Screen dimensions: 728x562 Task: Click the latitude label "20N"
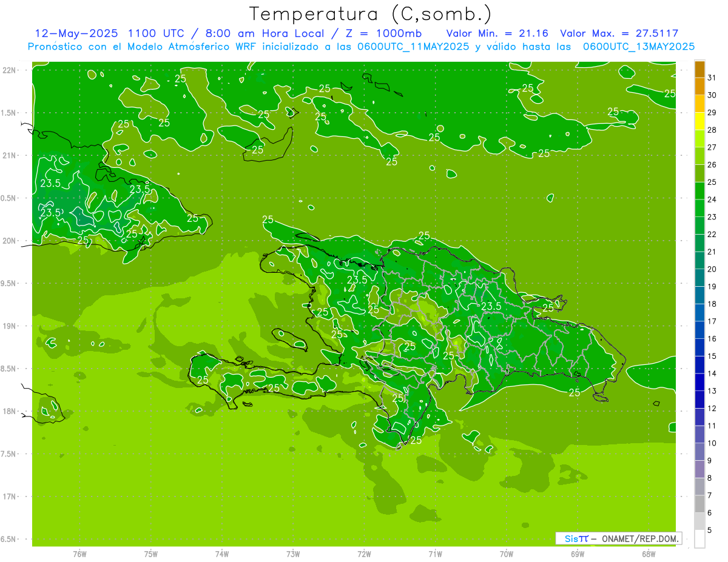pyautogui.click(x=9, y=241)
